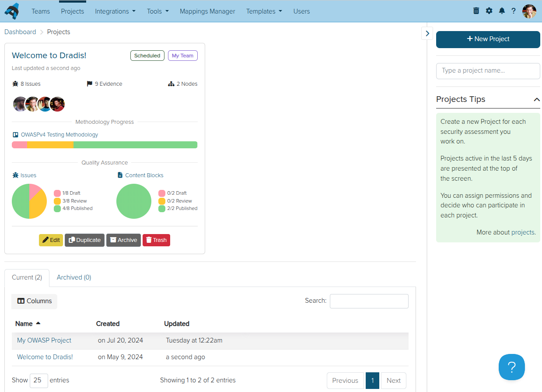Click the nodes tree icon beside 2 Nodes
Screen dimensions: 542x392
point(171,84)
